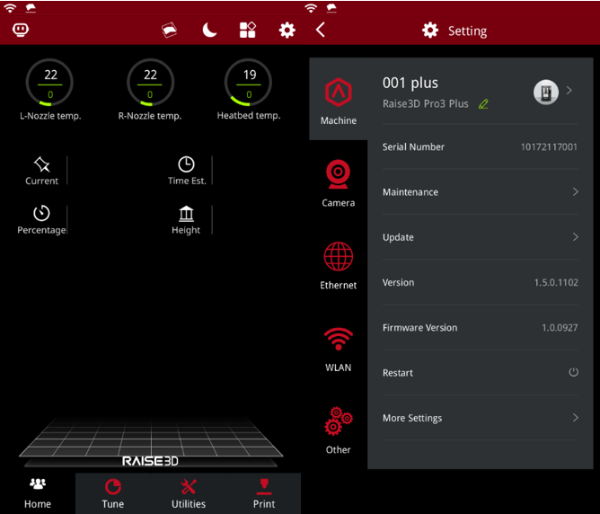The height and width of the screenshot is (514, 600).
Task: Click the printer model thumbnail image
Action: click(546, 92)
